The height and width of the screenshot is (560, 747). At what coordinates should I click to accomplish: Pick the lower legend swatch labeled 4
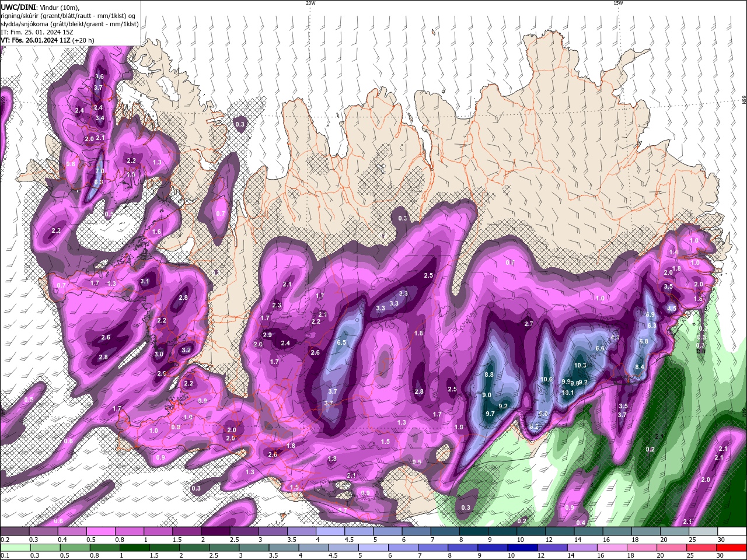click(x=313, y=548)
